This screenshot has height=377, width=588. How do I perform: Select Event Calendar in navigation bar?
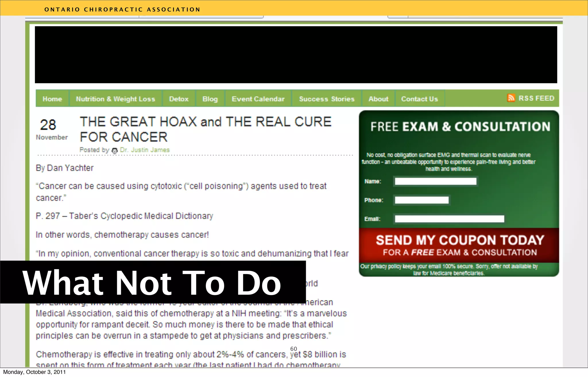(x=258, y=99)
